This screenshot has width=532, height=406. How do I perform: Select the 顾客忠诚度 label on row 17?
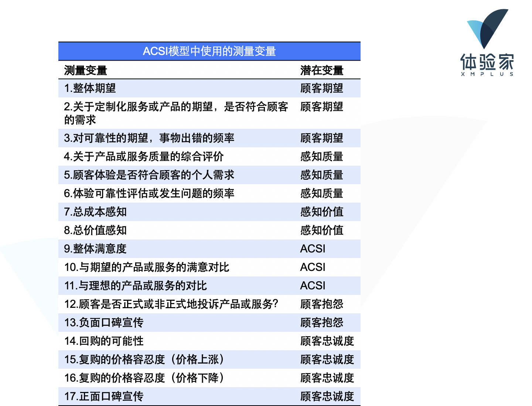[x=327, y=396]
